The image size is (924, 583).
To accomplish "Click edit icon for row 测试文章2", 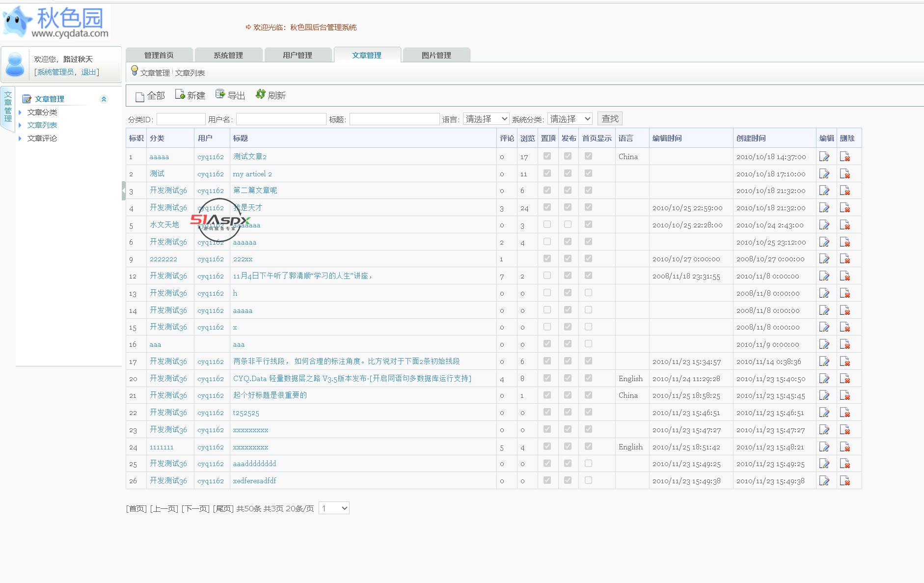I will [824, 157].
